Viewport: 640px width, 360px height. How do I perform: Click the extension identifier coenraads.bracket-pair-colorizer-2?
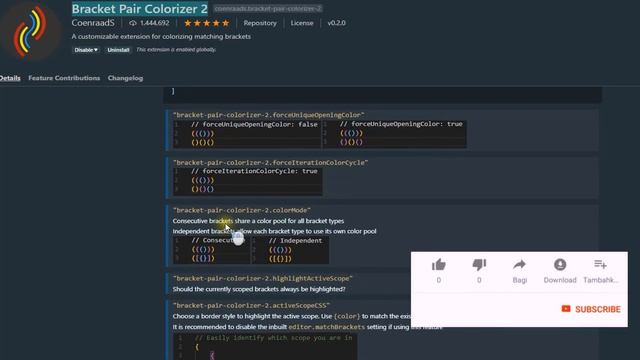[268, 9]
